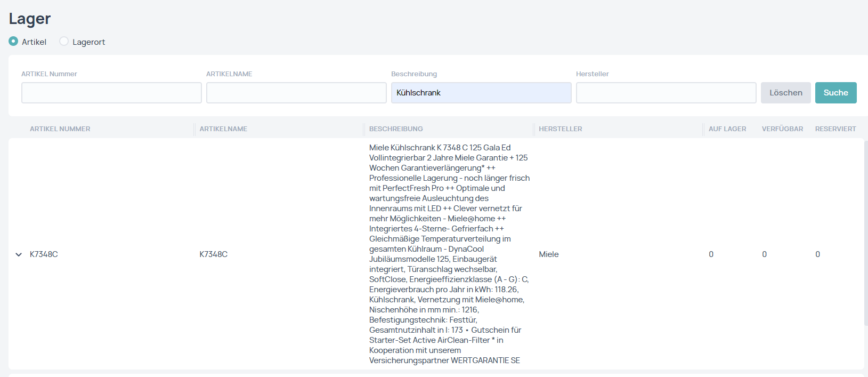
Task: Click the Miele manufacturer cell
Action: pyautogui.click(x=548, y=254)
